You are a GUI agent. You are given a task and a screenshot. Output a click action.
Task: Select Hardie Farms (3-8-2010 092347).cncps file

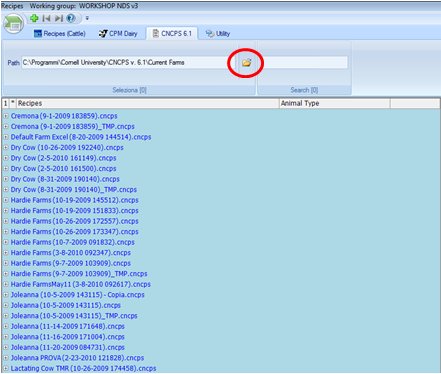click(x=71, y=253)
